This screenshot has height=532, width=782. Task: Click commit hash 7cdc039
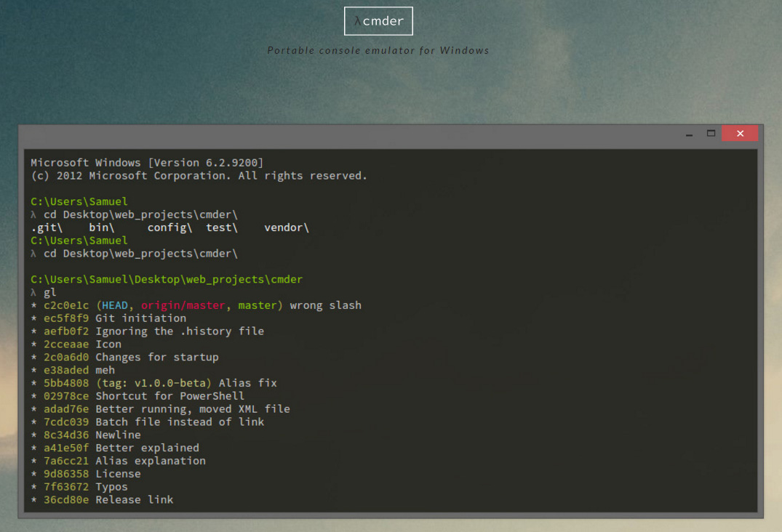(x=66, y=422)
